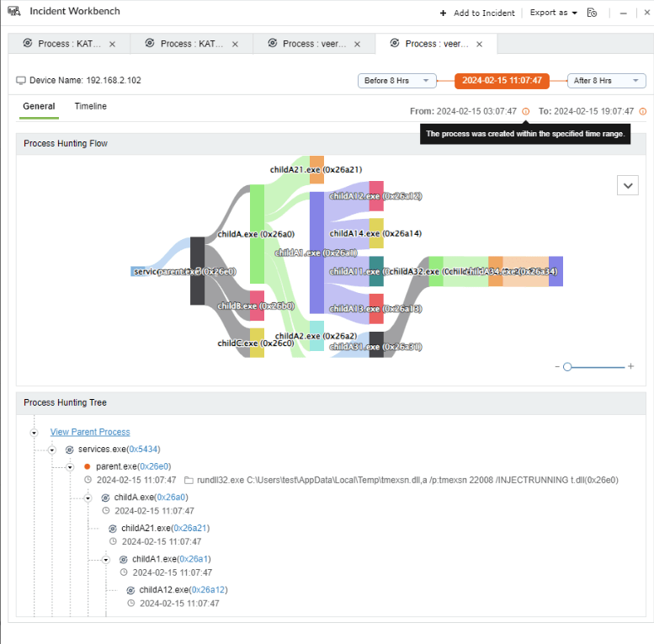Click the yellow childC.exe node in flow
The width and height of the screenshot is (654, 644).
[x=257, y=343]
